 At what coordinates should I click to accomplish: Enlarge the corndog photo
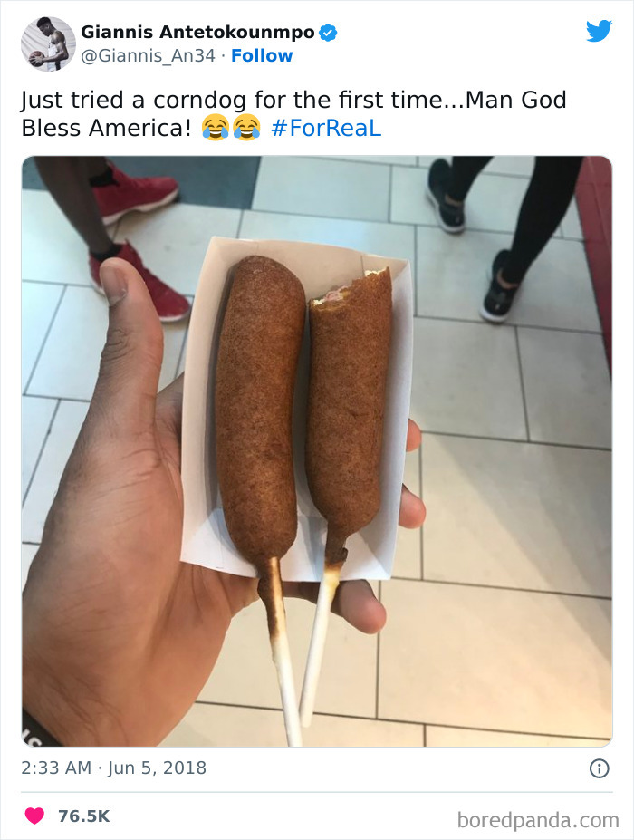point(317,453)
